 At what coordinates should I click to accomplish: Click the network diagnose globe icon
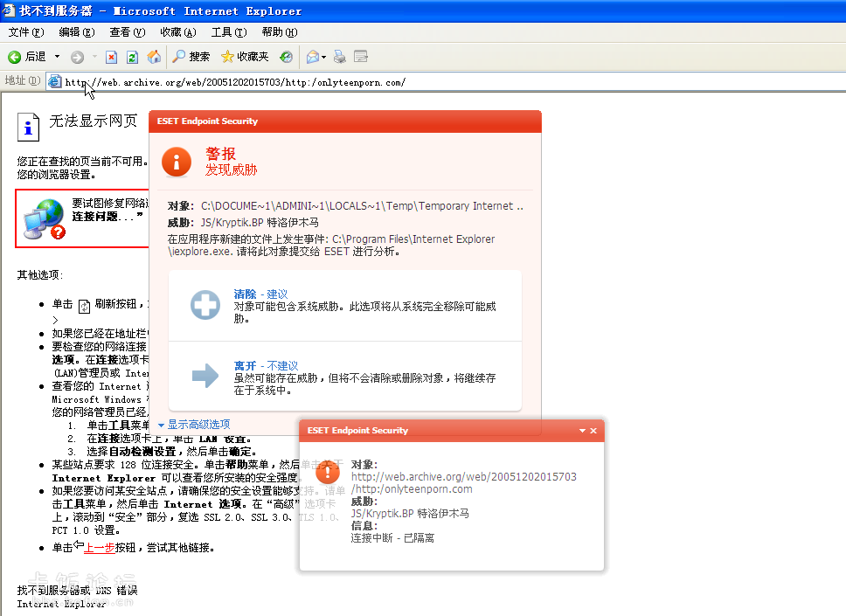(x=45, y=218)
